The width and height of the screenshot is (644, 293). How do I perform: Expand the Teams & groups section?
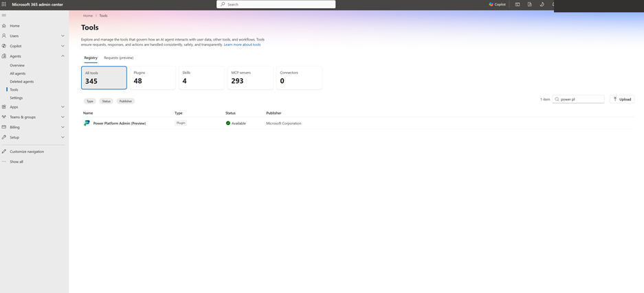point(63,117)
